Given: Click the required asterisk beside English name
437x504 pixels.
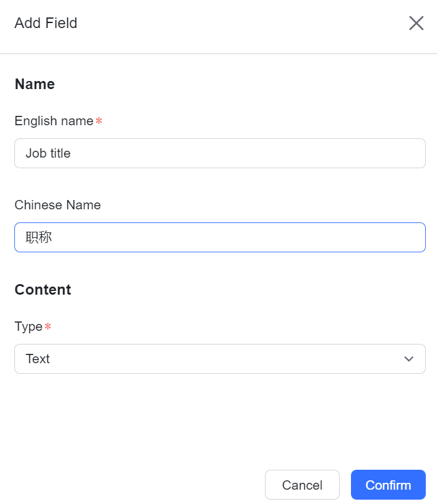Looking at the screenshot, I should pyautogui.click(x=98, y=122).
